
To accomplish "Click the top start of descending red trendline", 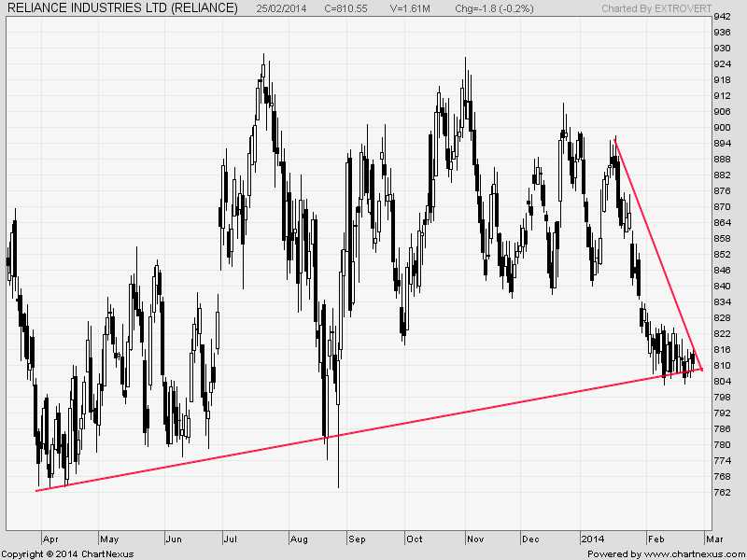I will click(x=614, y=139).
